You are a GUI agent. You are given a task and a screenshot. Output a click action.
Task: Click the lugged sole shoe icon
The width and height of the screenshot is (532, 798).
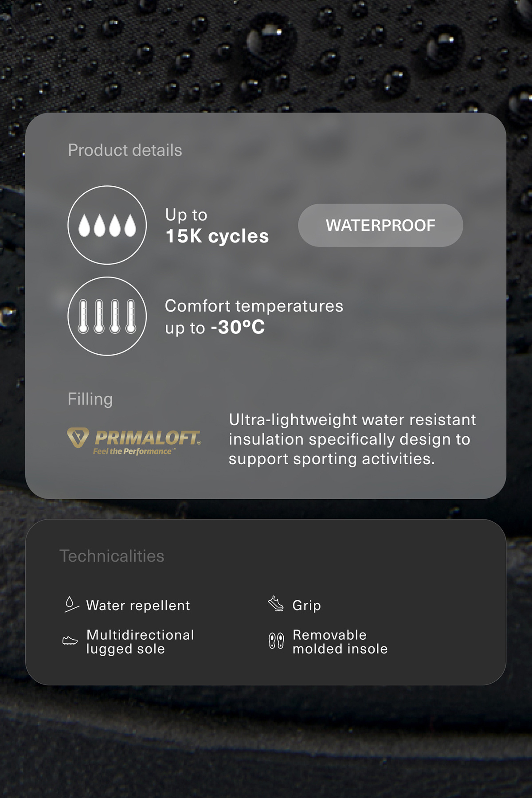70,641
